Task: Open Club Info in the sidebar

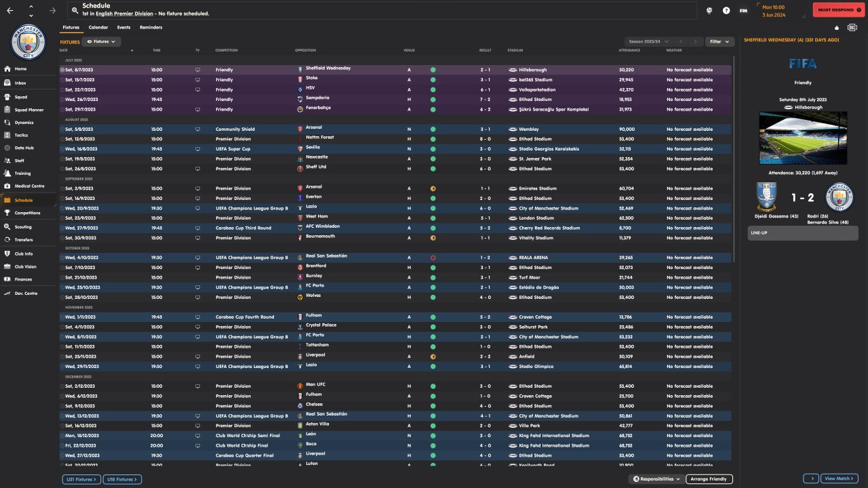Action: pyautogui.click(x=28, y=253)
